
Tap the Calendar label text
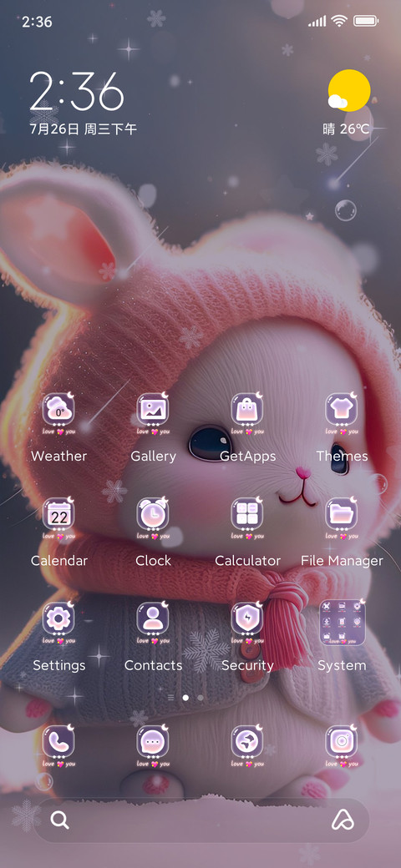[58, 561]
